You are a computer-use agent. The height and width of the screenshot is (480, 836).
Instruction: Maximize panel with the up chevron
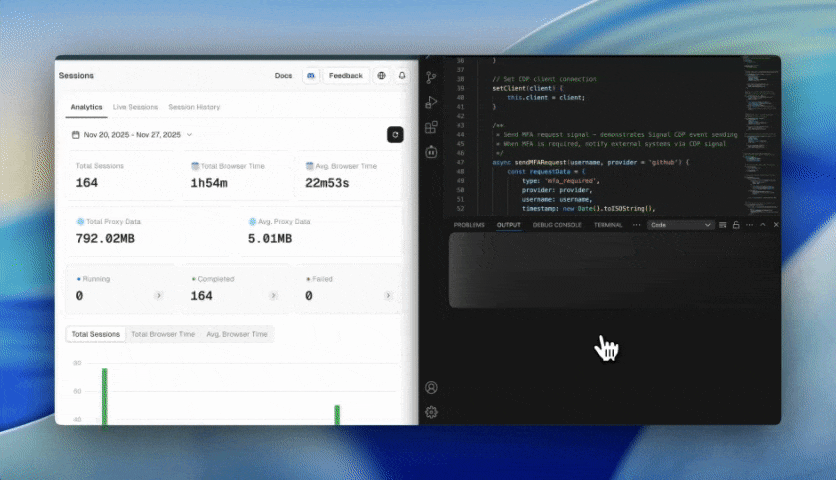pyautogui.click(x=762, y=225)
